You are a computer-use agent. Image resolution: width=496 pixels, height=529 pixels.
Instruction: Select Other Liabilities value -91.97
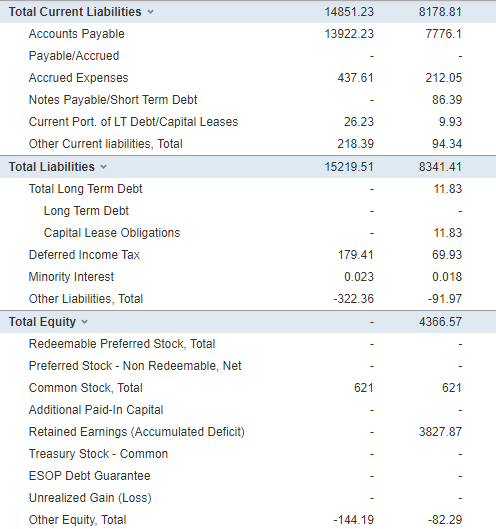(445, 299)
